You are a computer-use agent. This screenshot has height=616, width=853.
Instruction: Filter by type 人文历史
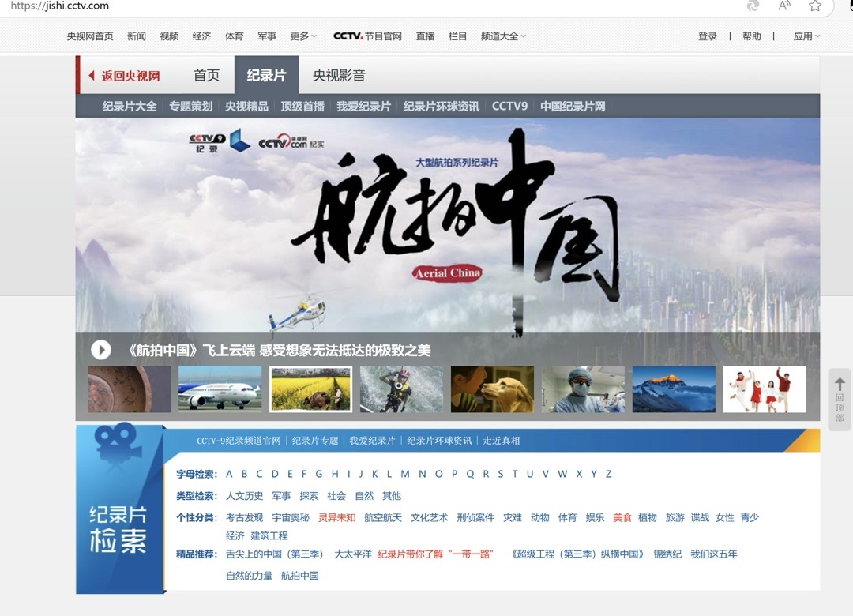(x=244, y=496)
